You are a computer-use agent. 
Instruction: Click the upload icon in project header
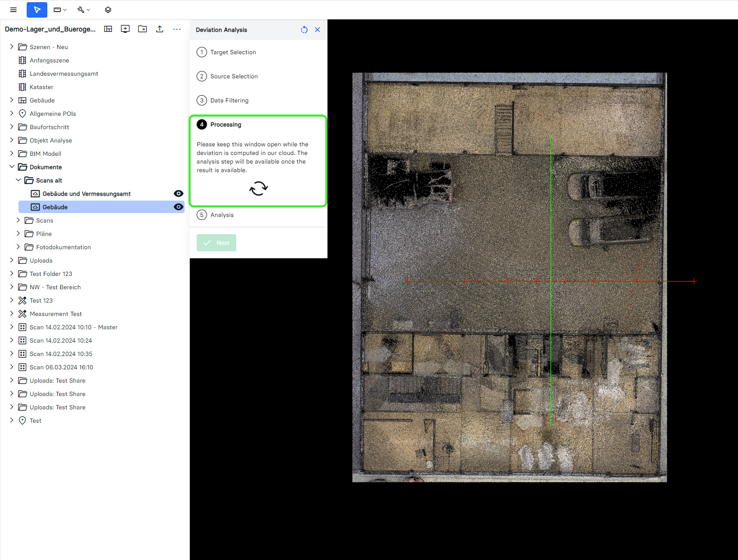(x=160, y=29)
